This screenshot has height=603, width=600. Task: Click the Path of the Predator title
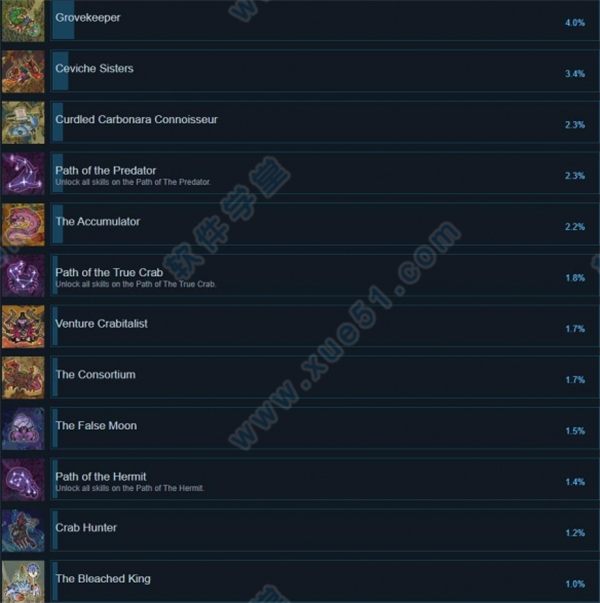tap(106, 170)
